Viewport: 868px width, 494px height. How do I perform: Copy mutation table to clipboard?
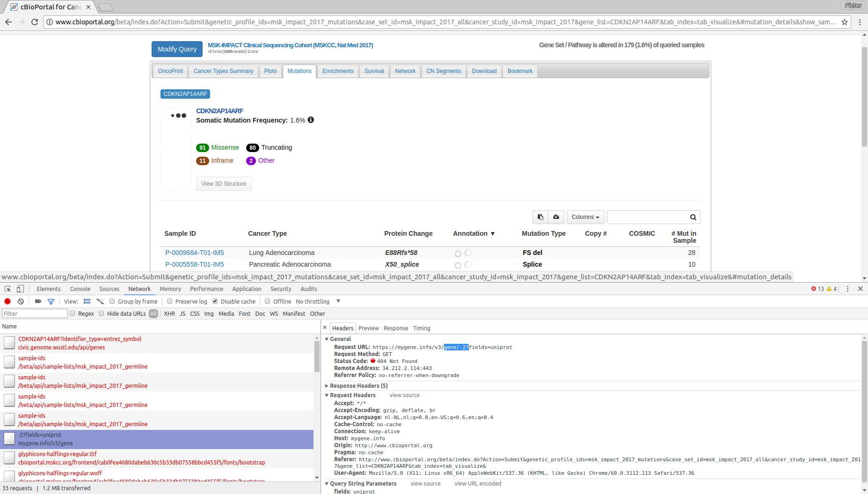(x=540, y=217)
